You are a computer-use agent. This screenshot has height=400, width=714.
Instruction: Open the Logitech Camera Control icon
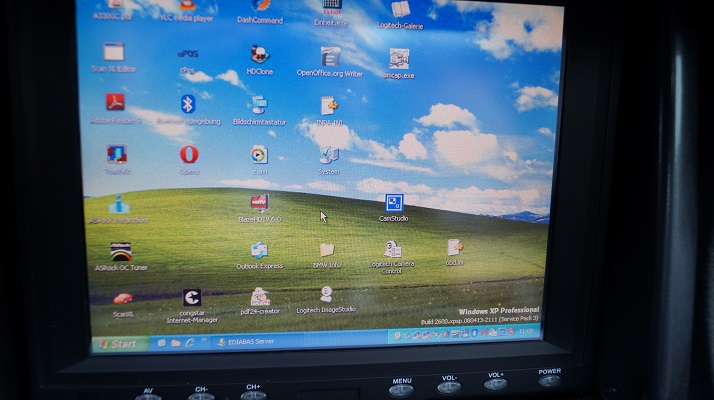click(393, 250)
